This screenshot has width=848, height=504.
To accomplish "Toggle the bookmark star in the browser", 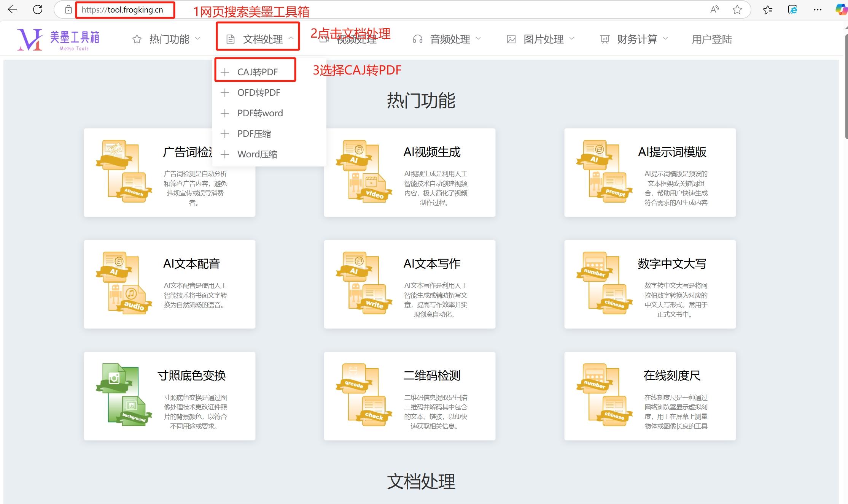I will tap(737, 10).
